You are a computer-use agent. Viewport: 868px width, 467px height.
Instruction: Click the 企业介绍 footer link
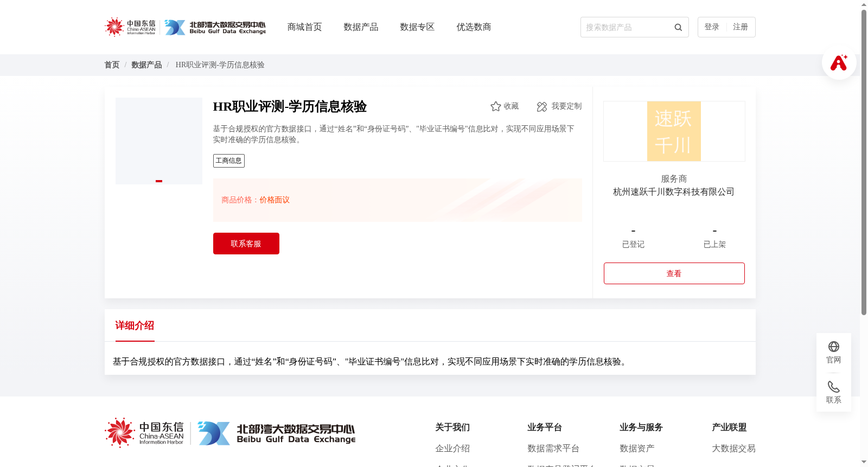pos(452,449)
